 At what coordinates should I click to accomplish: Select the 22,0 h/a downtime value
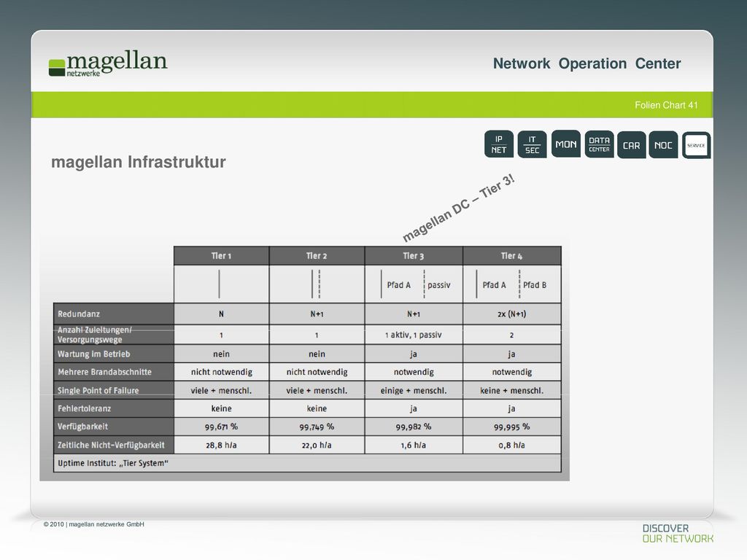317,446
